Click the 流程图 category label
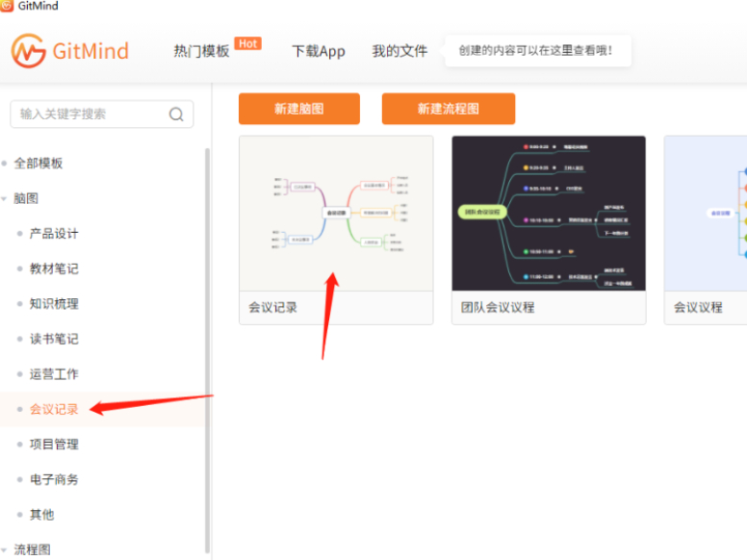The width and height of the screenshot is (747, 560). pos(32,550)
